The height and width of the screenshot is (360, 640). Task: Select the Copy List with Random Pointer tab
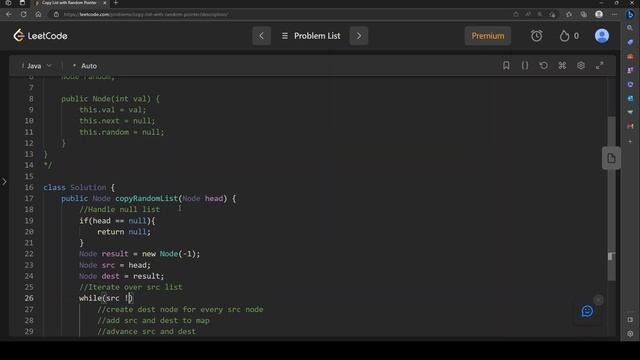pos(69,3)
